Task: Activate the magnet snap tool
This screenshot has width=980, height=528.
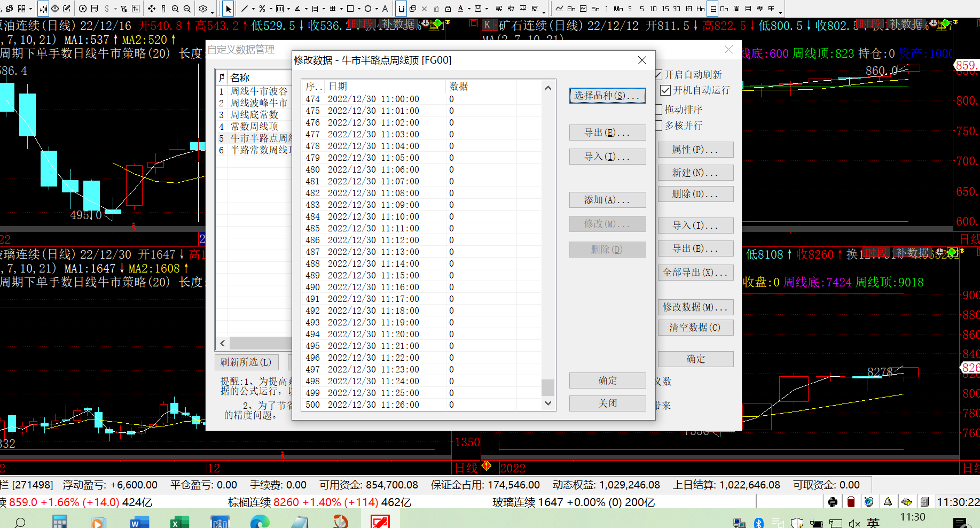Action: coord(401,9)
